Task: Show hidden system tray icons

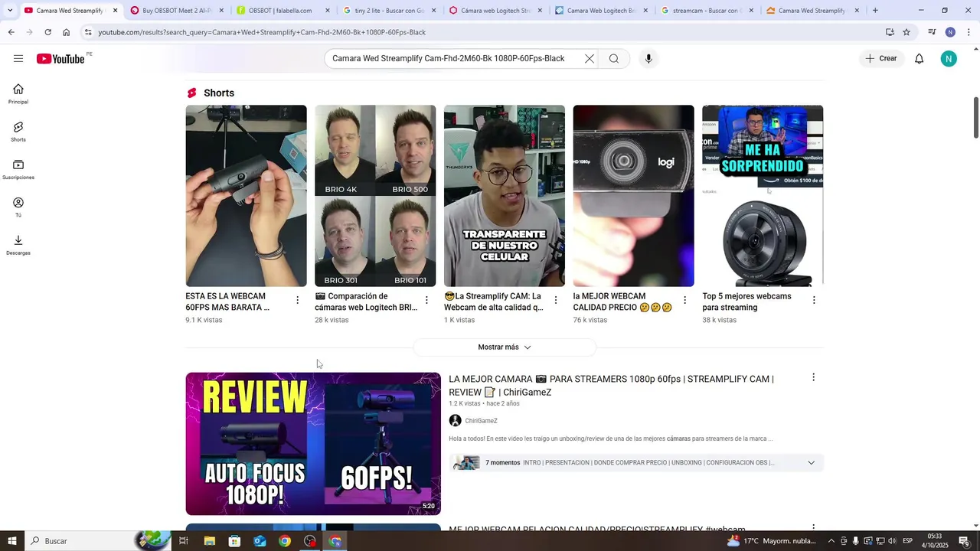Action: point(831,541)
